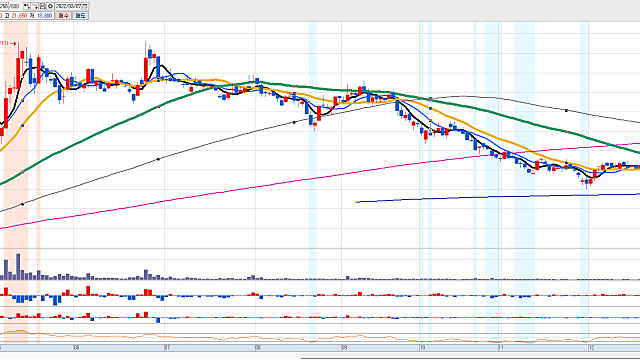Open the calendar date picker icon
This screenshot has height=360, width=640.
click(85, 6)
